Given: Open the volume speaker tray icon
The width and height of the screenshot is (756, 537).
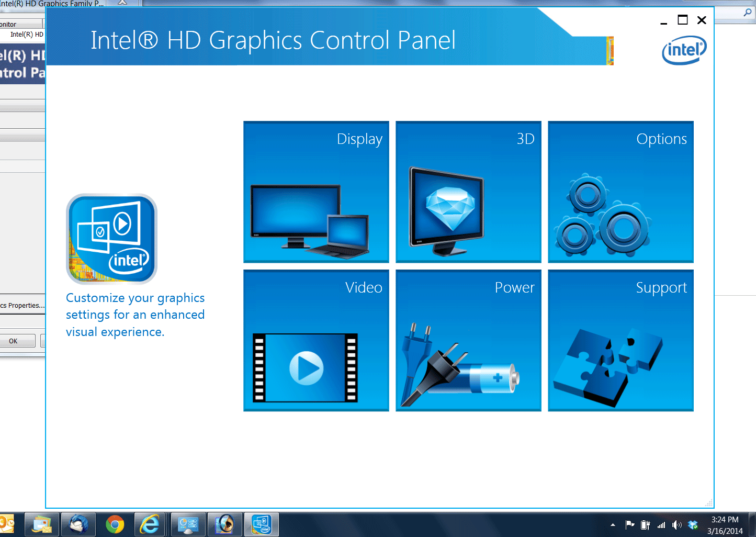Looking at the screenshot, I should (677, 525).
